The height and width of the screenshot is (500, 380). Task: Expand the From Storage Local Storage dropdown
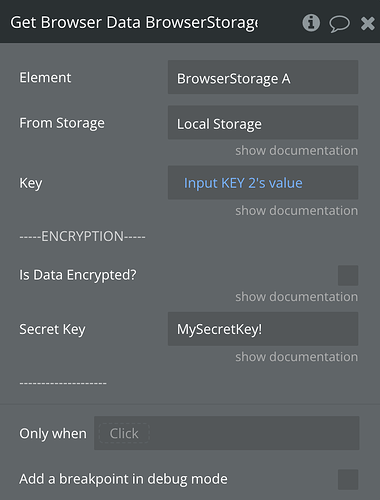[x=263, y=123]
